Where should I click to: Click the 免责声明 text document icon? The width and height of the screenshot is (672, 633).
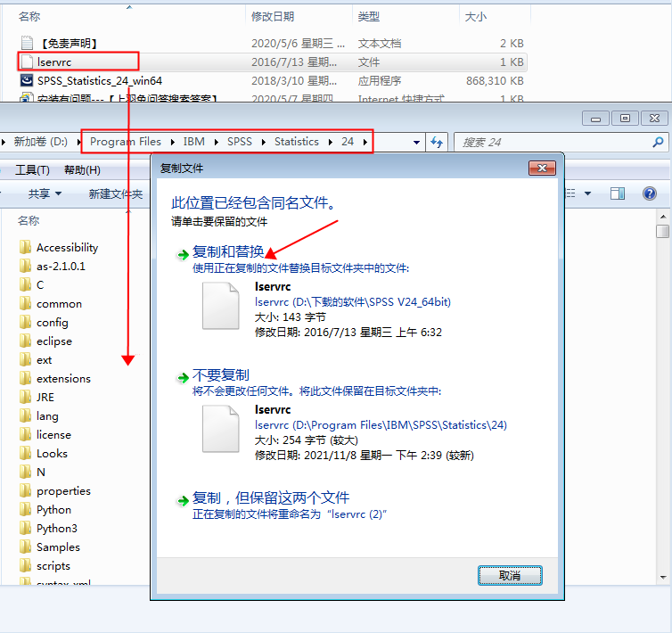[x=27, y=43]
